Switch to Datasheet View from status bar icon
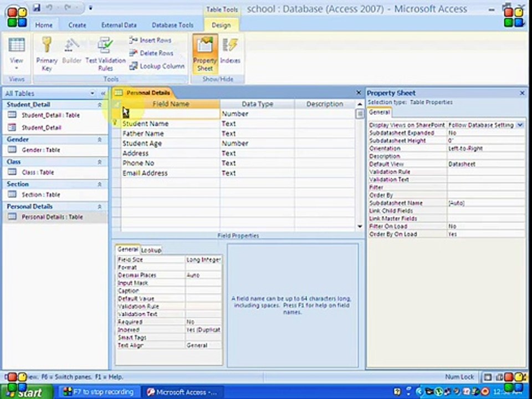This screenshot has height=399, width=532. point(488,377)
